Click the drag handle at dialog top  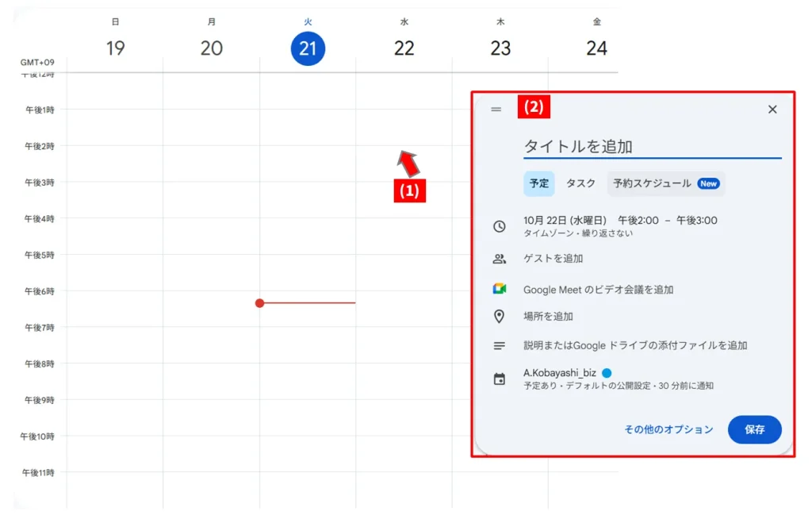click(x=496, y=110)
